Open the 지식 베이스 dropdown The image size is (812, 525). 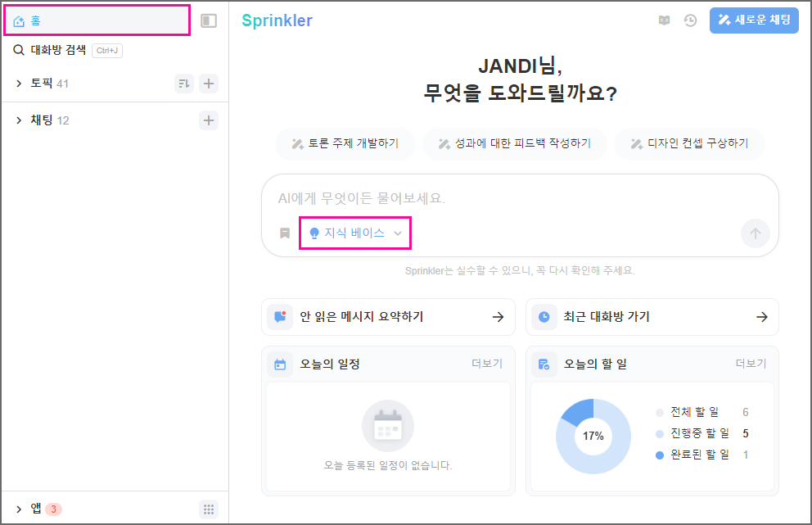click(355, 233)
